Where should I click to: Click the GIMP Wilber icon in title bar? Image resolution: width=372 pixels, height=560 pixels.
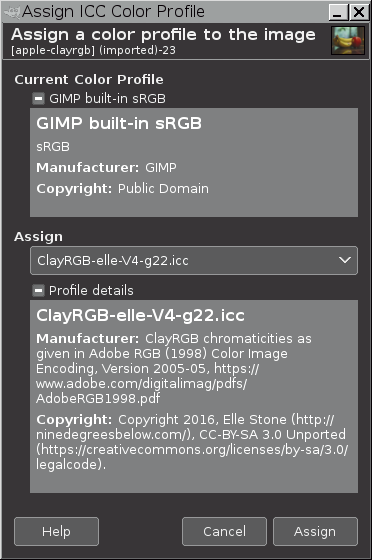point(11,12)
